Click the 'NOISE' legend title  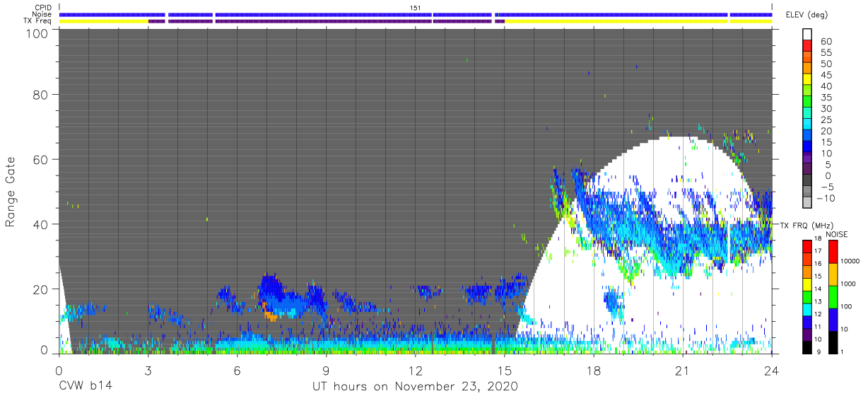pyautogui.click(x=837, y=234)
